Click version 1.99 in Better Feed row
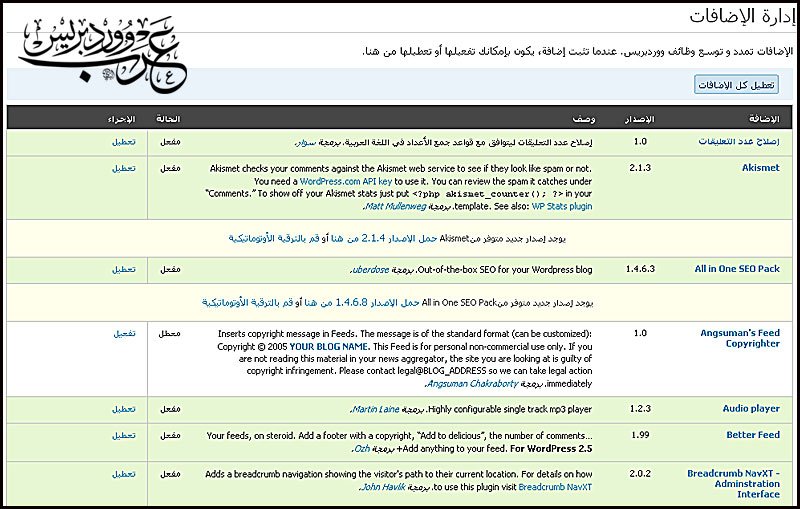 [640, 435]
